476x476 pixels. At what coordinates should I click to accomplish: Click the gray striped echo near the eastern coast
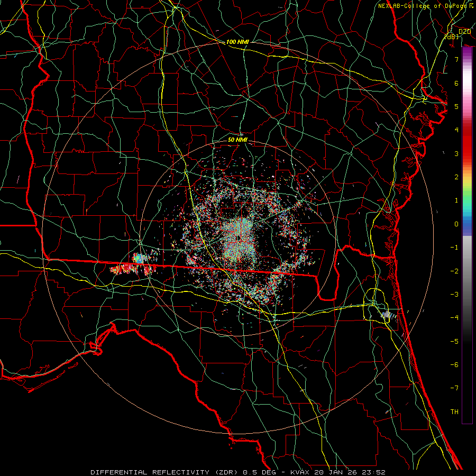[389, 315]
